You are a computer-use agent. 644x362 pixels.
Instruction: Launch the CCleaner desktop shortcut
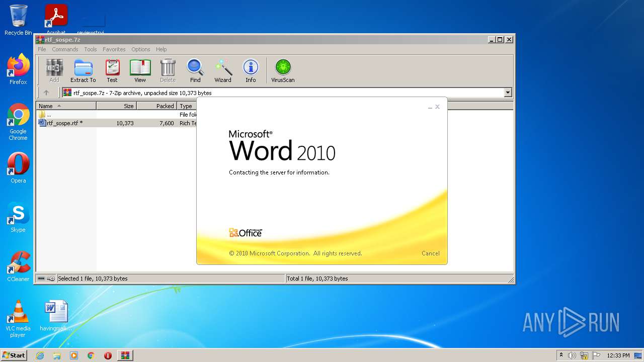[18, 266]
